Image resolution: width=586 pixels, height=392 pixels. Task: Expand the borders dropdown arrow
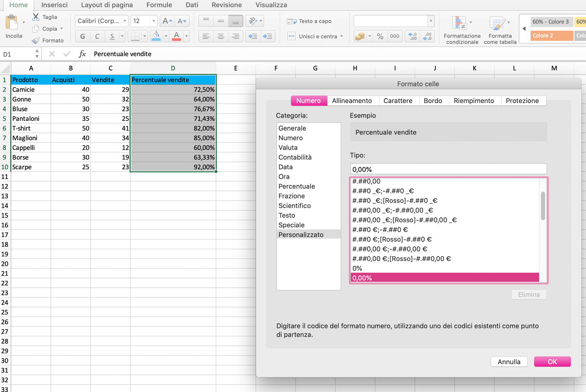pos(144,36)
